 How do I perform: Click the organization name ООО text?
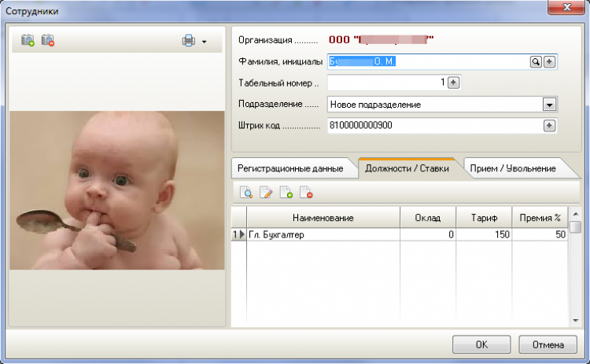(382, 39)
